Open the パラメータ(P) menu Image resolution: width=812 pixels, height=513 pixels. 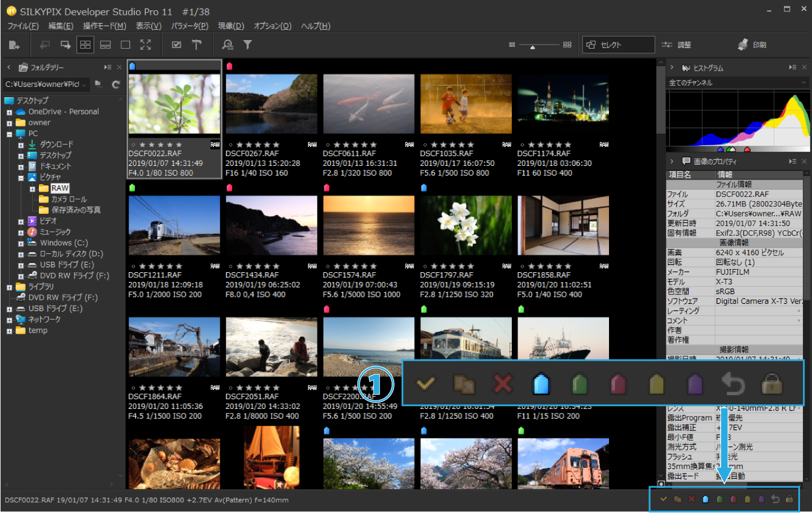[190, 26]
